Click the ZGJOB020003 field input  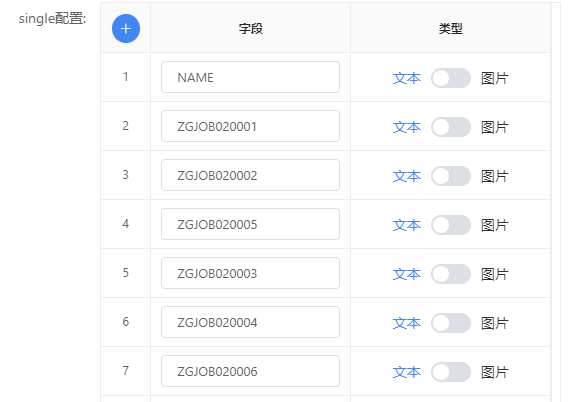click(x=250, y=273)
